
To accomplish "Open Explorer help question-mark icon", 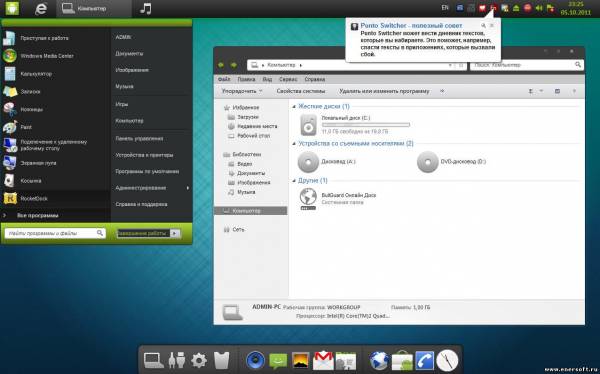I will tap(574, 91).
